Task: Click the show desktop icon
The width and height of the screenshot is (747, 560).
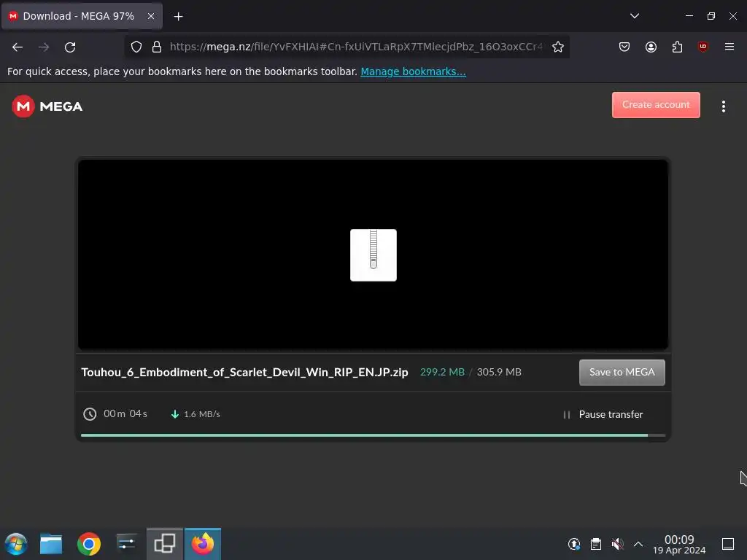Action: (x=728, y=544)
